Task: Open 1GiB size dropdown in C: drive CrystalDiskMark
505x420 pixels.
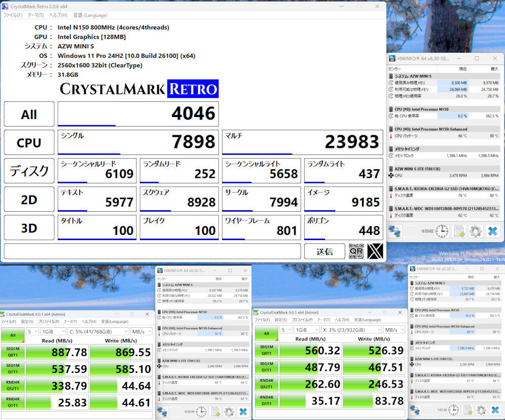Action: [53, 331]
